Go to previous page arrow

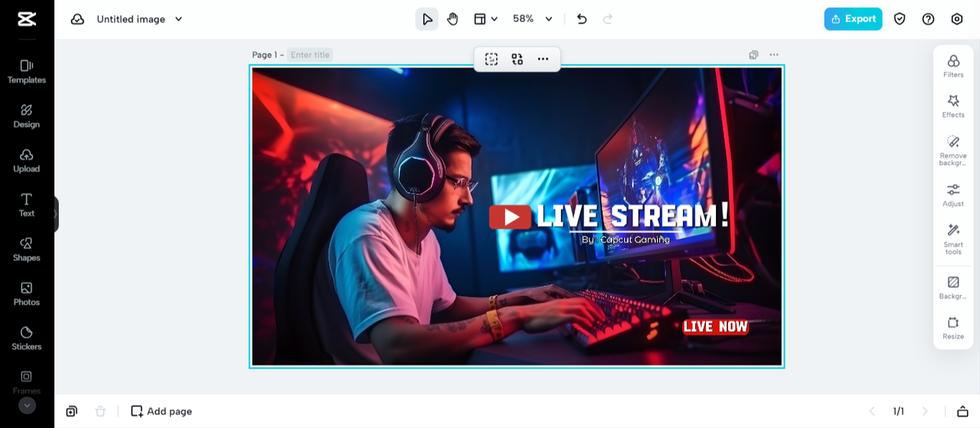(x=871, y=411)
